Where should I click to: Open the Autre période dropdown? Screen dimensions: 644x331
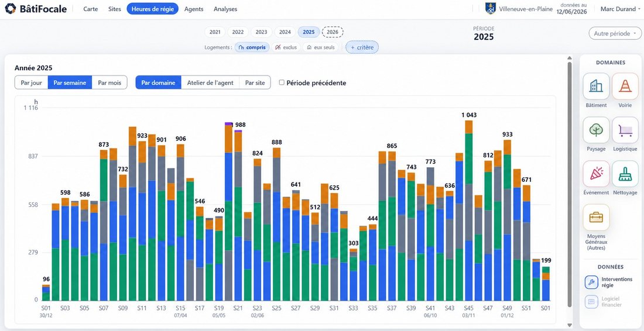tap(615, 34)
